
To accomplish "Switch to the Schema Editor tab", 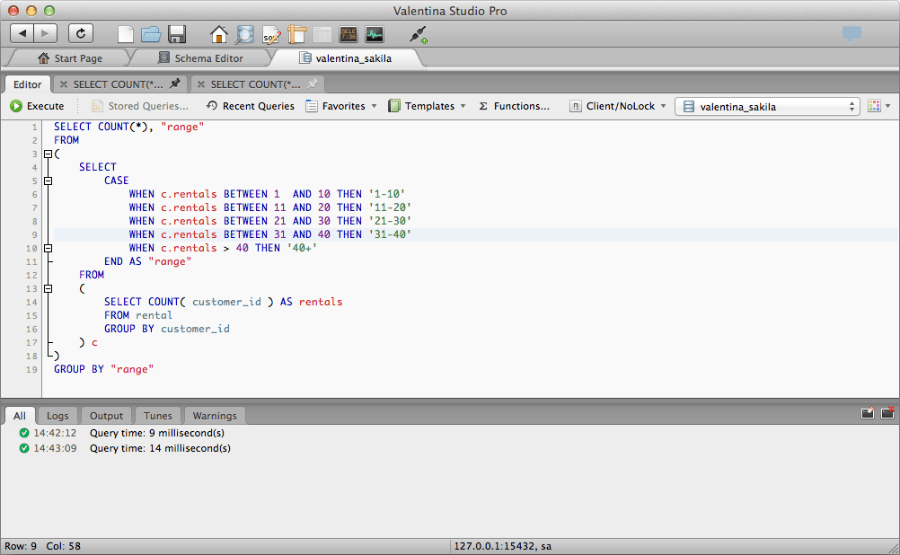I will point(200,59).
